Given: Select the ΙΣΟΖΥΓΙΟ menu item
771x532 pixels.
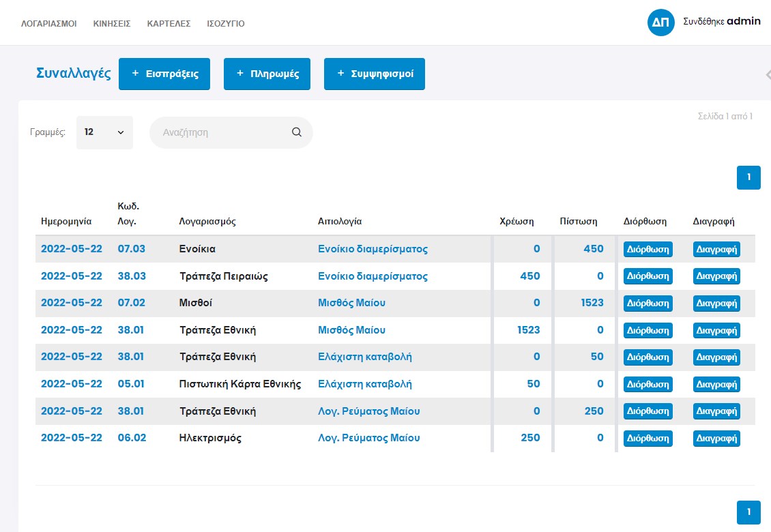Looking at the screenshot, I should 226,24.
